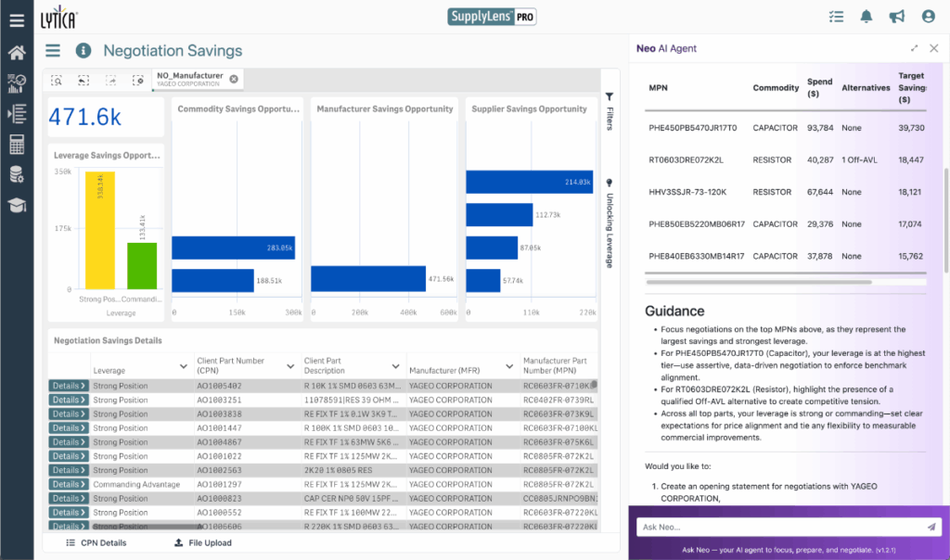The height and width of the screenshot is (560, 950).
Task: Click the info icon beside Negotiation Savings
Action: 83,51
